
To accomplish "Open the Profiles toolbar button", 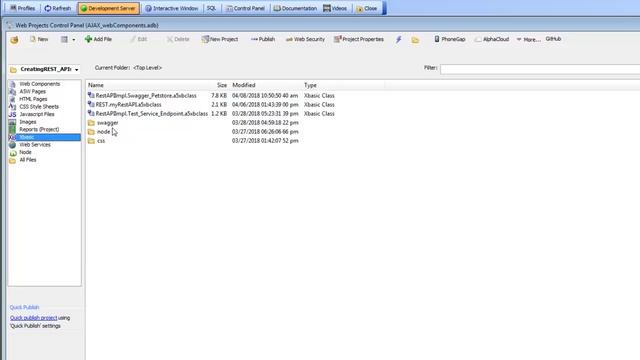I will pyautogui.click(x=23, y=8).
